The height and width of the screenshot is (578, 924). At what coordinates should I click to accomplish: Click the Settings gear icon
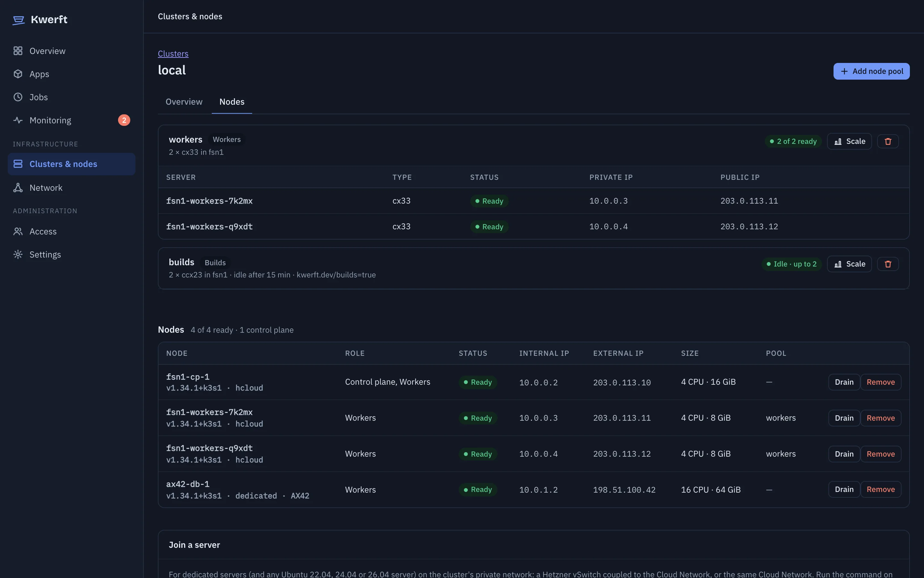pyautogui.click(x=18, y=255)
